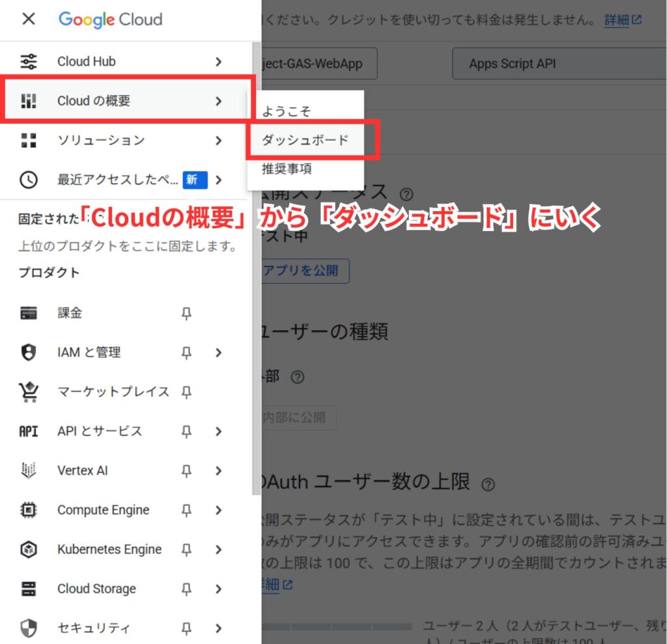Screen dimensions: 667x644
Task: Click the マーケットプレイス cart icon
Action: (29, 392)
